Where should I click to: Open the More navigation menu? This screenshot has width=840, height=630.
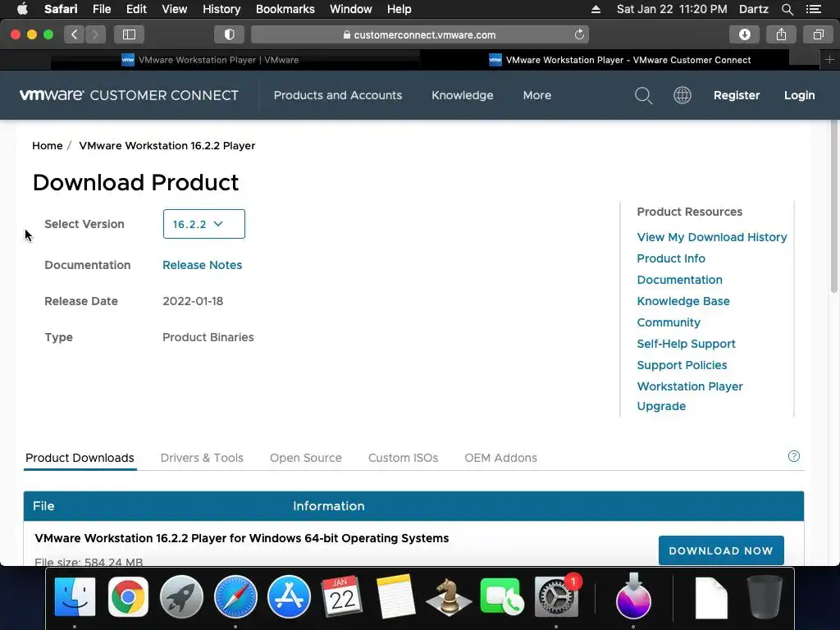click(536, 95)
